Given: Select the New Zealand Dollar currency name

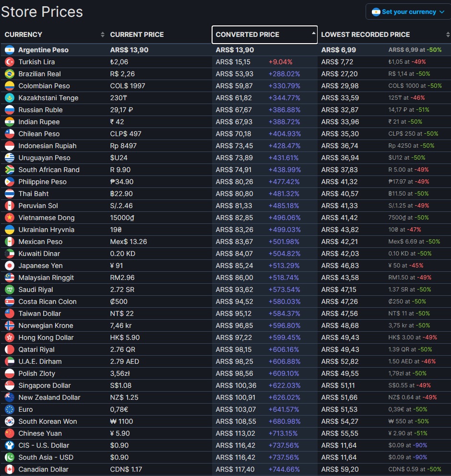Looking at the screenshot, I should (x=49, y=398).
